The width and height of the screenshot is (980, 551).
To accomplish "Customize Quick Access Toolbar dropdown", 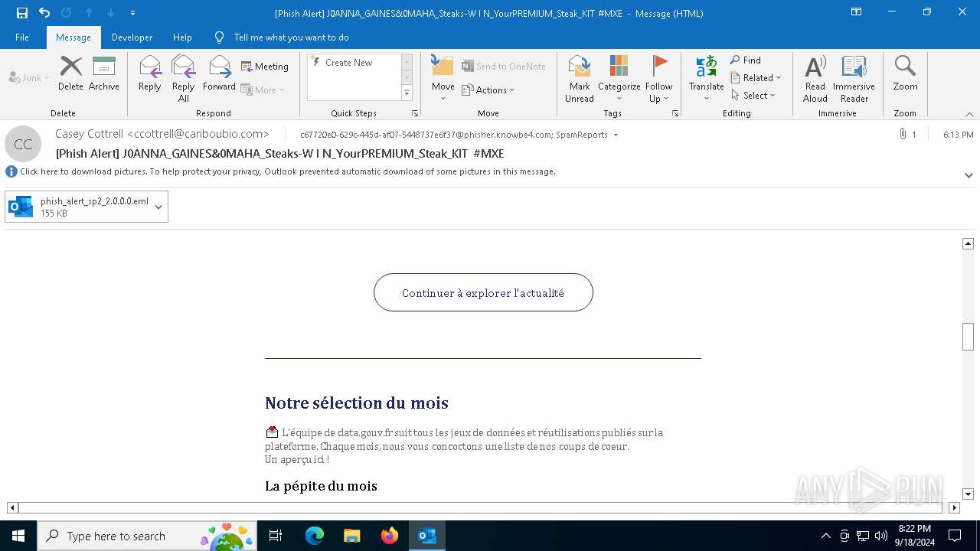I will [132, 13].
